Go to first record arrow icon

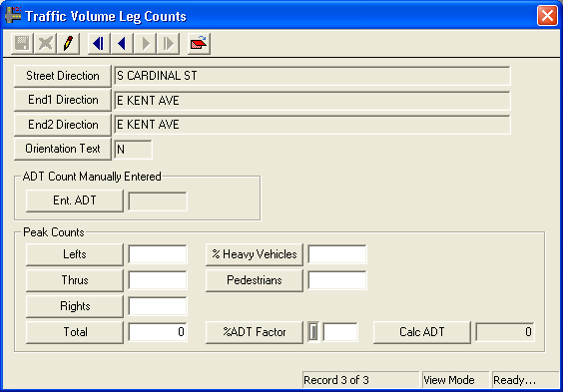coord(99,44)
